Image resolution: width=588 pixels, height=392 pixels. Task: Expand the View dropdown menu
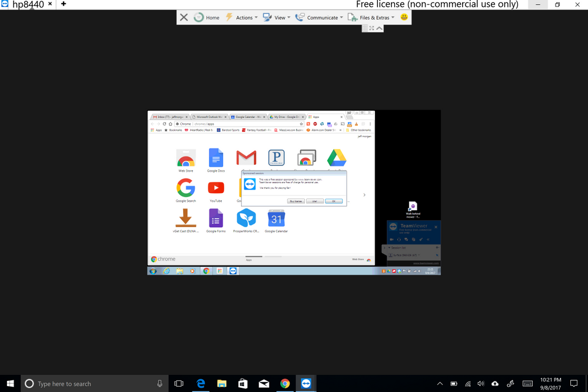point(277,17)
